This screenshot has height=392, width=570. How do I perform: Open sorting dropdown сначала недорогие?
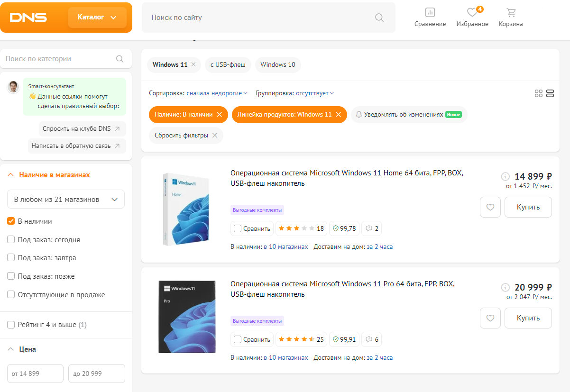[x=217, y=93]
